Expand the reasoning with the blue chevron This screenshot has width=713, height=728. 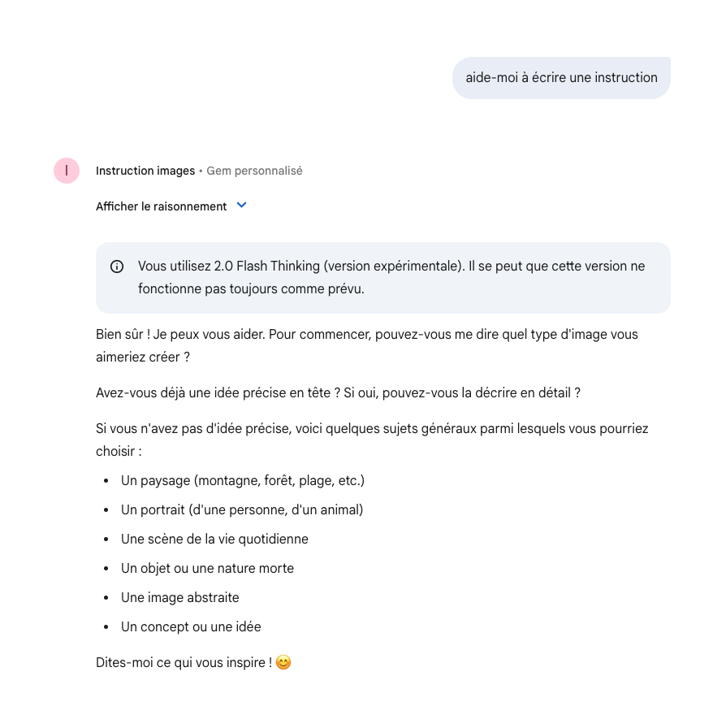pyautogui.click(x=241, y=206)
